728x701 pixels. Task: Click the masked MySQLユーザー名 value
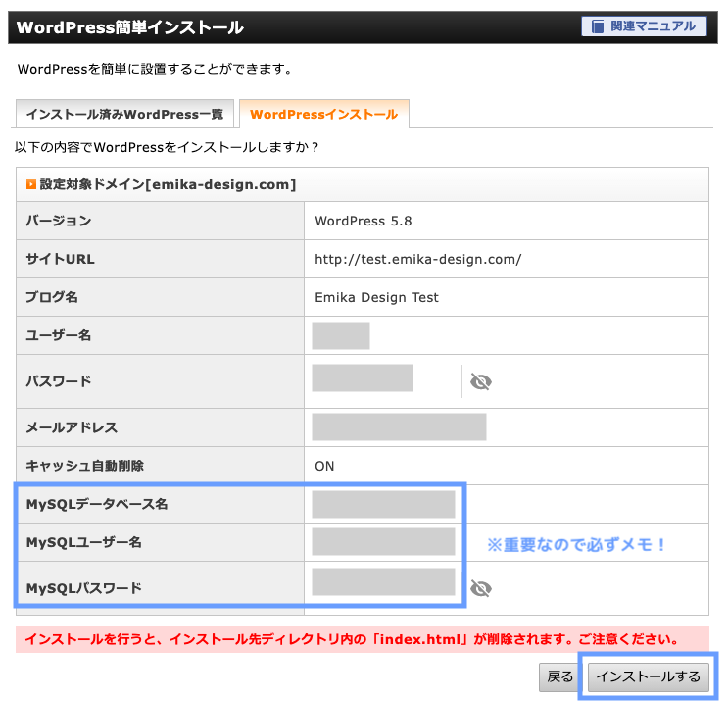pyautogui.click(x=383, y=542)
